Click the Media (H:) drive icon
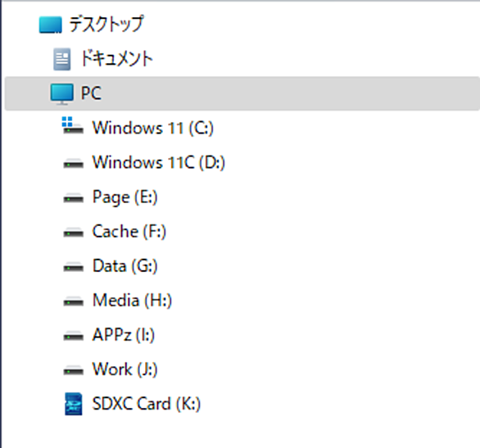 pos(73,301)
